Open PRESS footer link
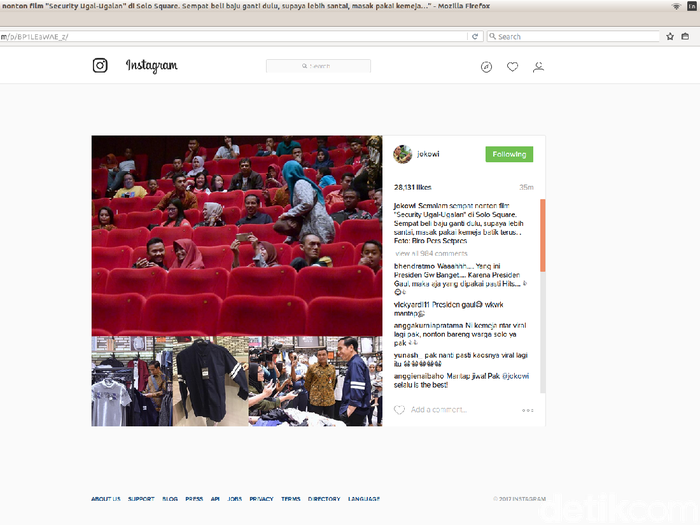 pyautogui.click(x=194, y=499)
